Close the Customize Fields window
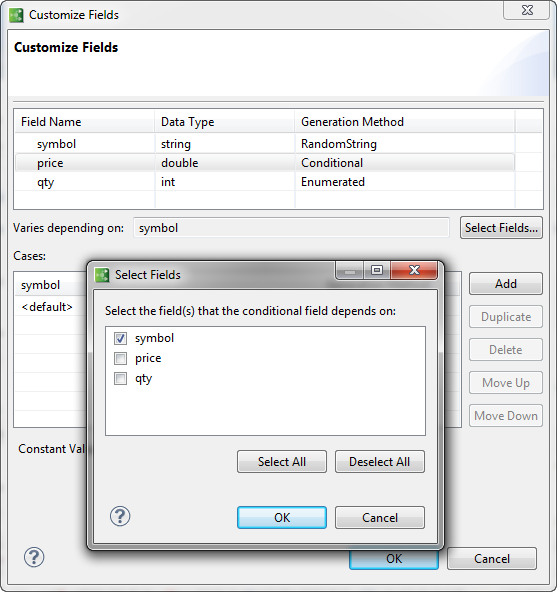Image resolution: width=557 pixels, height=592 pixels. (x=527, y=10)
